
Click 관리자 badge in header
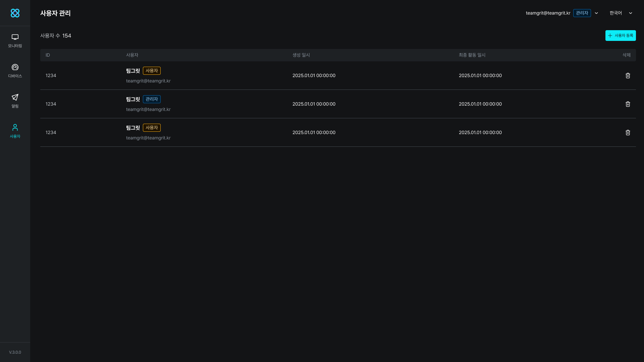click(x=582, y=13)
